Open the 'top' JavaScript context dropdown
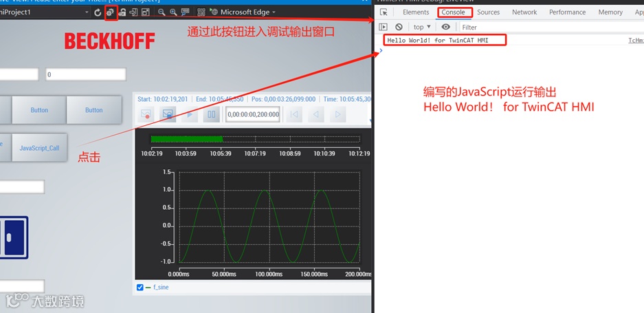Image resolution: width=644 pixels, height=313 pixels. [x=422, y=27]
